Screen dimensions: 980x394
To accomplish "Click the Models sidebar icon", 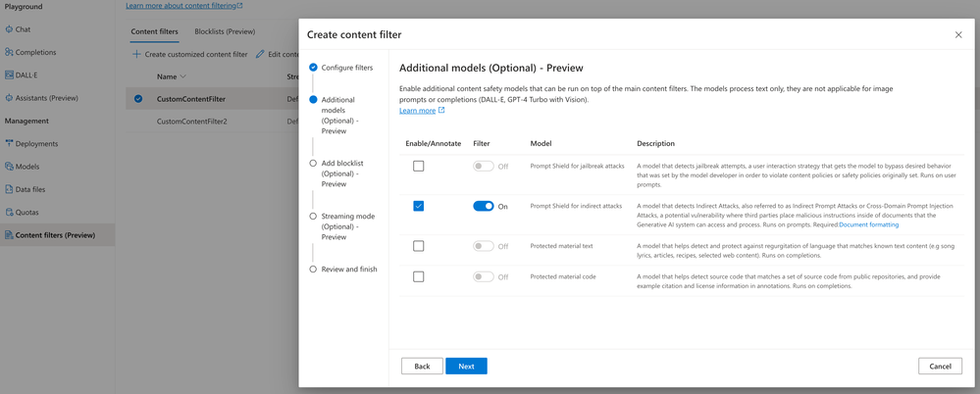I will (x=9, y=167).
